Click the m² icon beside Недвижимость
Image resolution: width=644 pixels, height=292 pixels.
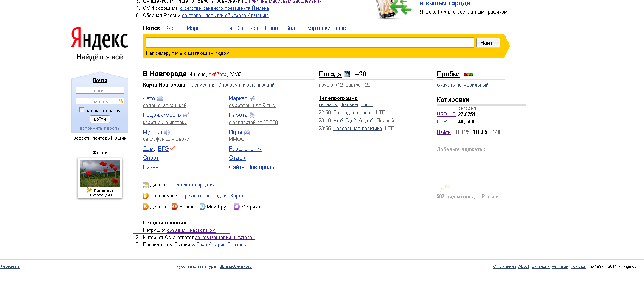pyautogui.click(x=186, y=115)
